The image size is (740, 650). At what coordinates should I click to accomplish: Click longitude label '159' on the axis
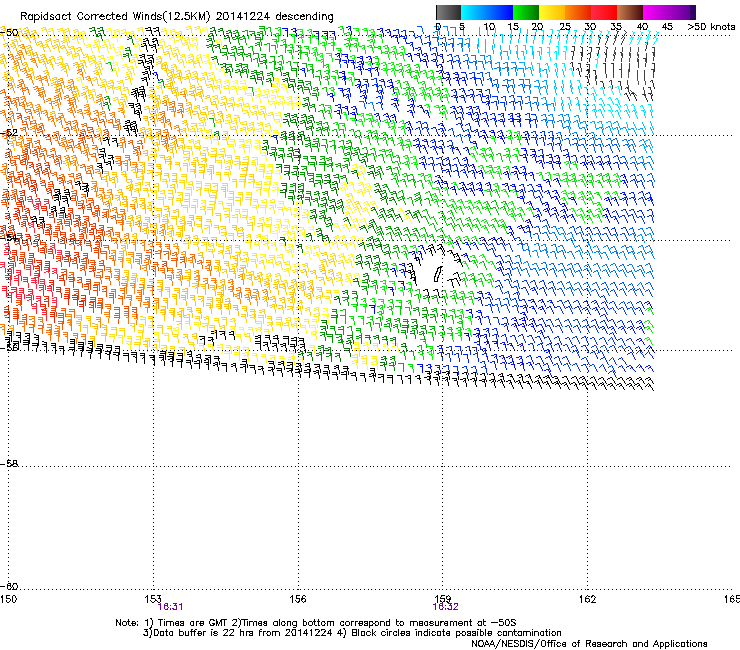tap(443, 599)
